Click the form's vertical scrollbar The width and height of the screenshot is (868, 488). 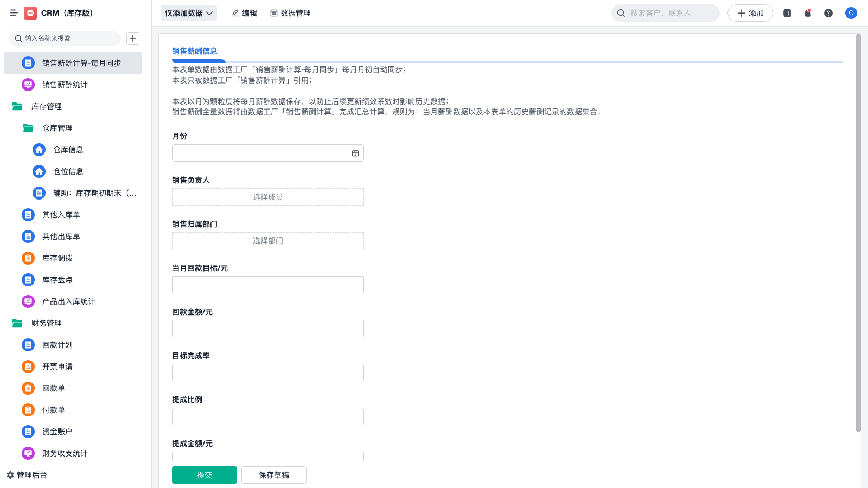[x=858, y=233]
